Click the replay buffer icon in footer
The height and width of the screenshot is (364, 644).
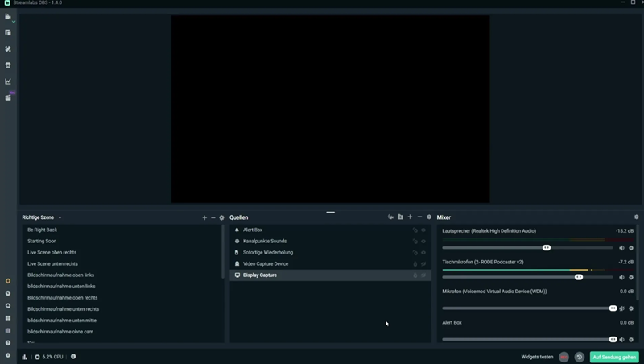coord(579,357)
